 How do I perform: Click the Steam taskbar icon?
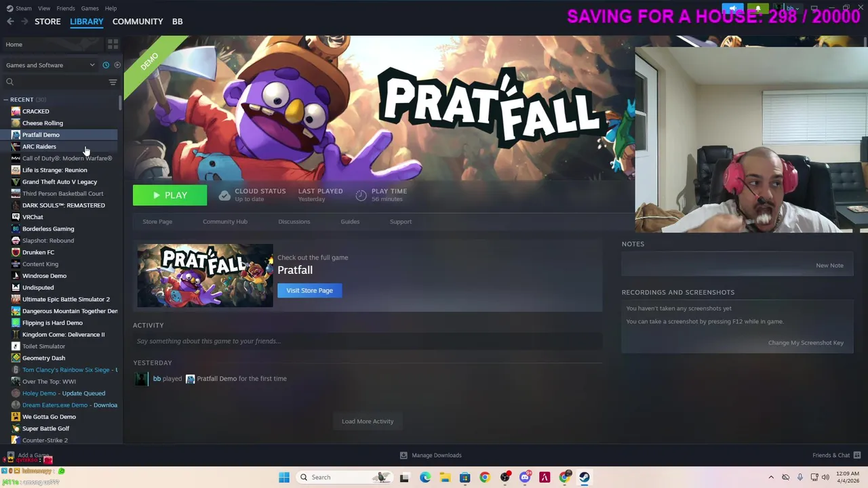pos(584,477)
